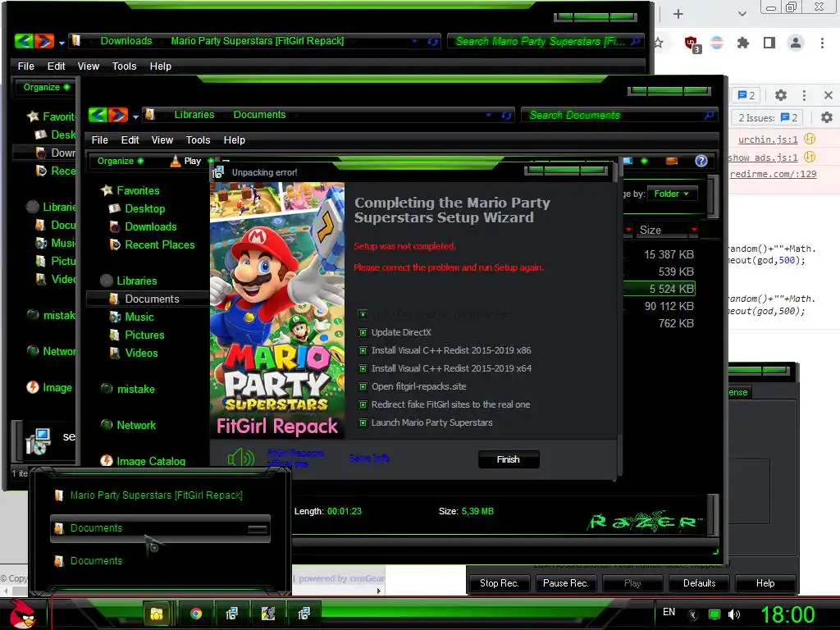Viewport: 840px width, 630px height.
Task: Mute installer music via speaker icon
Action: pos(240,458)
